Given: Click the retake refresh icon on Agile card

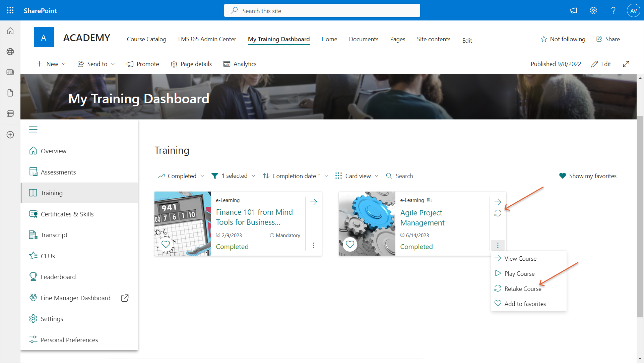Looking at the screenshot, I should 498,213.
